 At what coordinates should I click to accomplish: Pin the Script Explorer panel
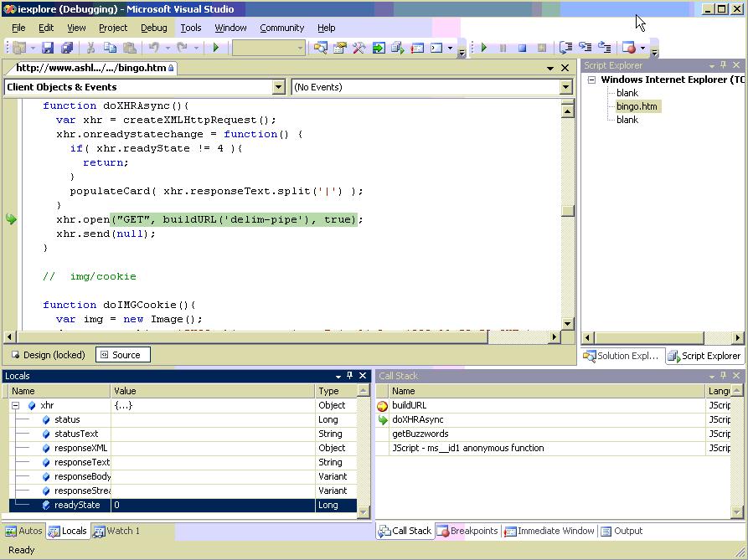(x=724, y=65)
